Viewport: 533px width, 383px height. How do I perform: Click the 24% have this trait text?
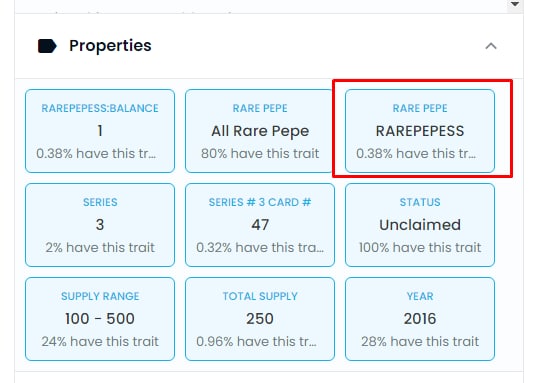100,342
